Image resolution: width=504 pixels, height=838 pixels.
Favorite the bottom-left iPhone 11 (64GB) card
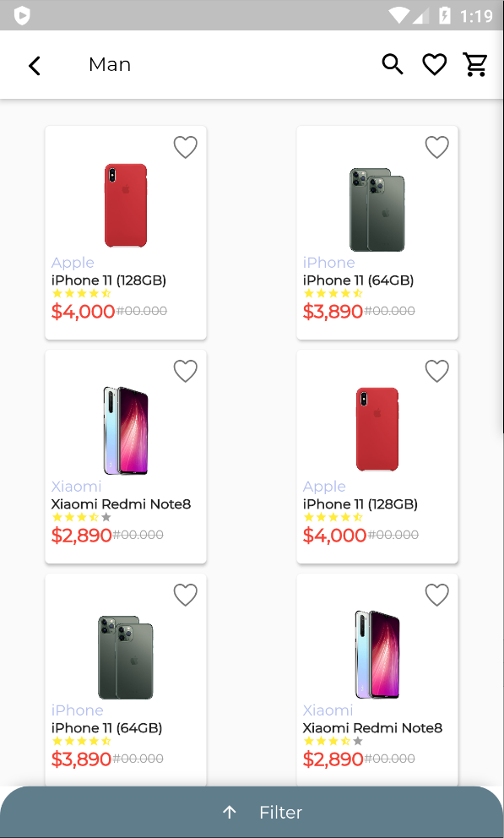coord(185,595)
